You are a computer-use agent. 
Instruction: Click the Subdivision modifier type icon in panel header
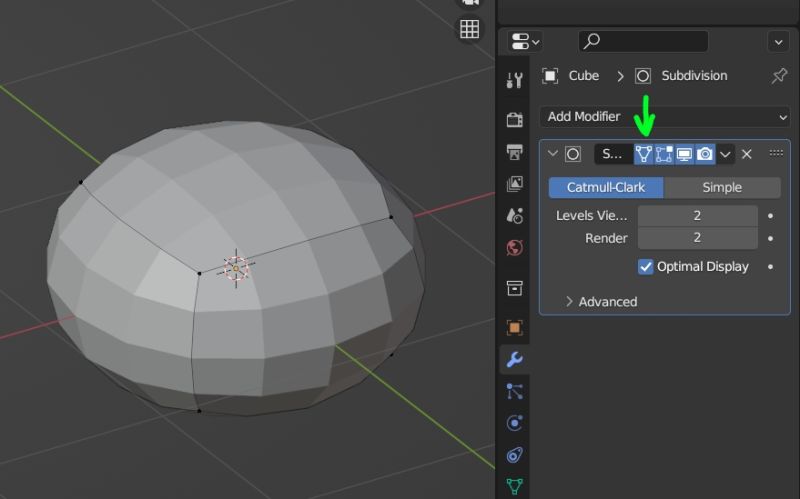573,154
